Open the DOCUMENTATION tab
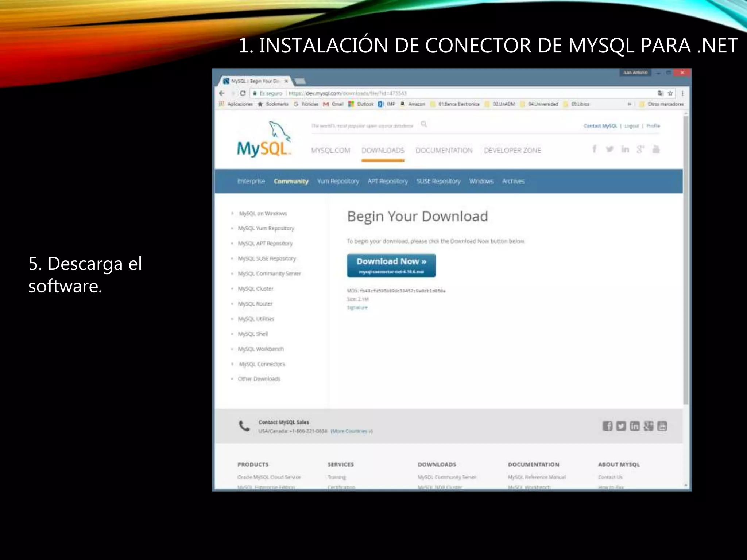Viewport: 747px width, 560px height. pyautogui.click(x=444, y=151)
